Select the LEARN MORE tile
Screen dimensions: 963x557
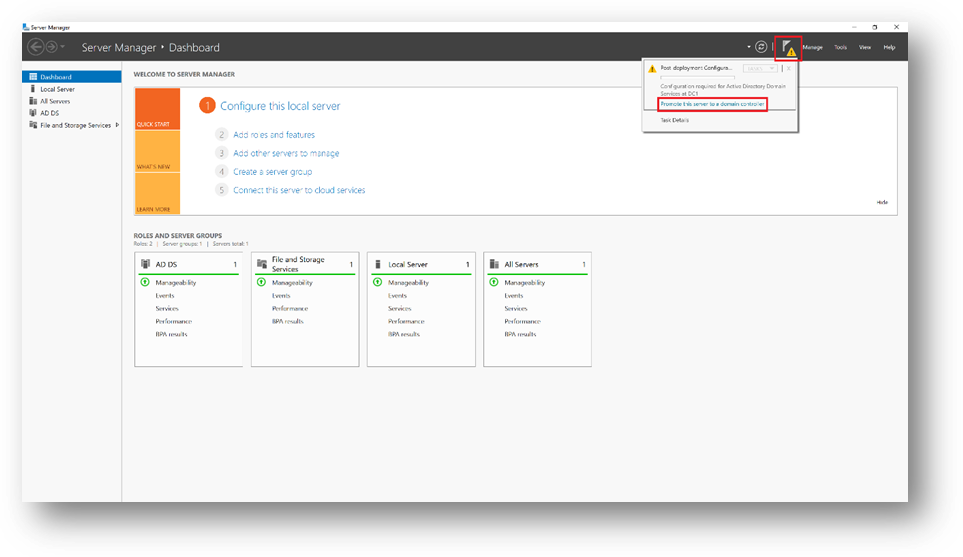157,193
